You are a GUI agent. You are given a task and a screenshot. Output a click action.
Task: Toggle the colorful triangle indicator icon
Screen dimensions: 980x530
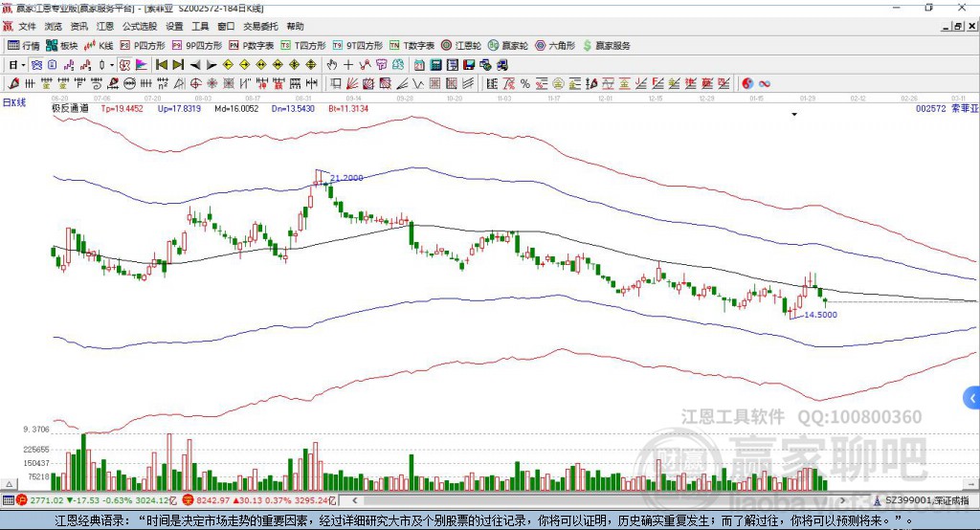tap(142, 65)
